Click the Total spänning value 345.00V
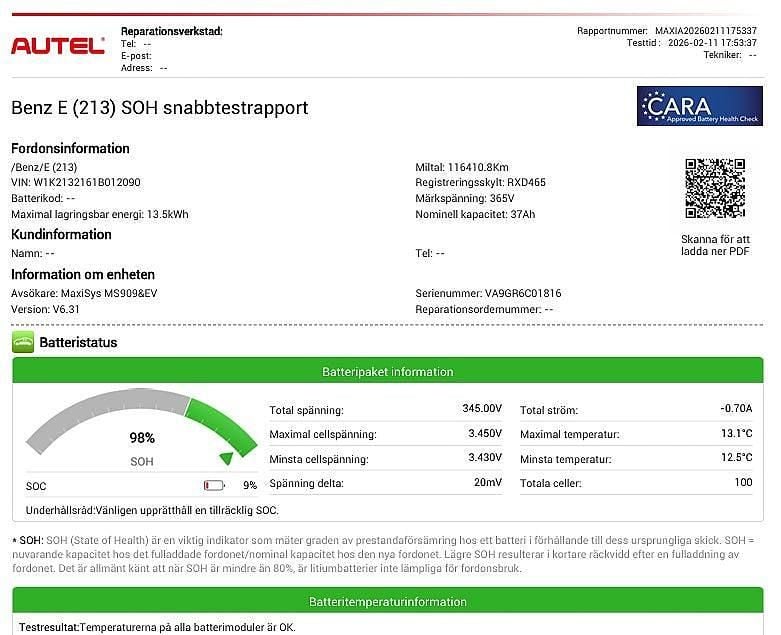Image resolution: width=781 pixels, height=635 pixels. tap(482, 408)
